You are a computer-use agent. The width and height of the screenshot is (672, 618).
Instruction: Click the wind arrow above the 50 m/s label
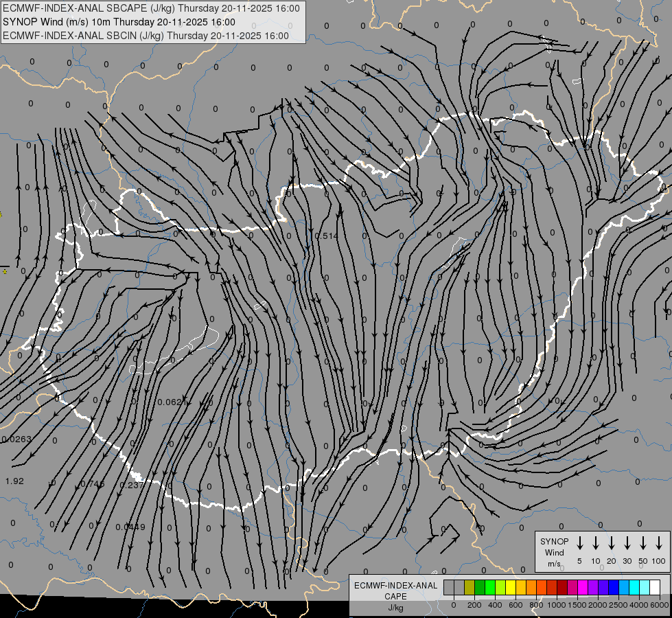(x=643, y=543)
